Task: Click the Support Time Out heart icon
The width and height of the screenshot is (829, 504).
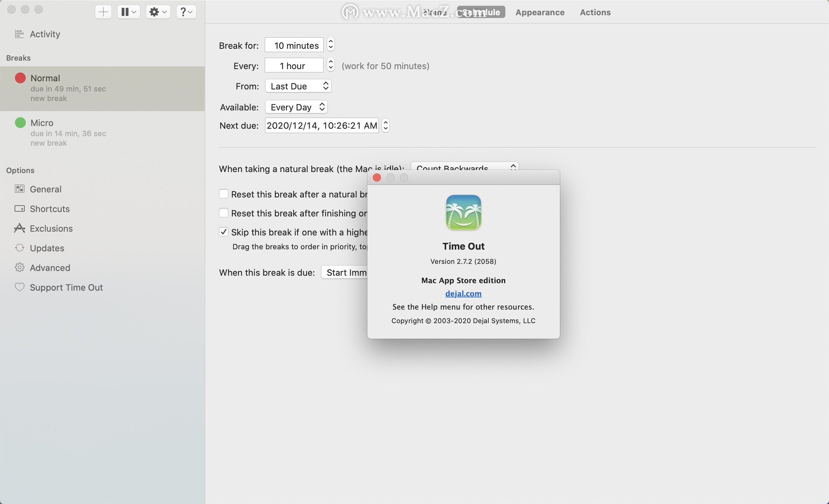Action: (19, 287)
